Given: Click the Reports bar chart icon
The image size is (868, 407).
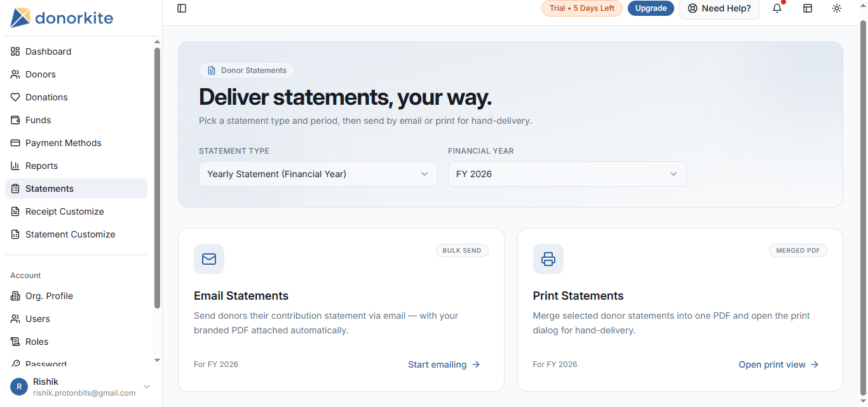Looking at the screenshot, I should (x=15, y=166).
